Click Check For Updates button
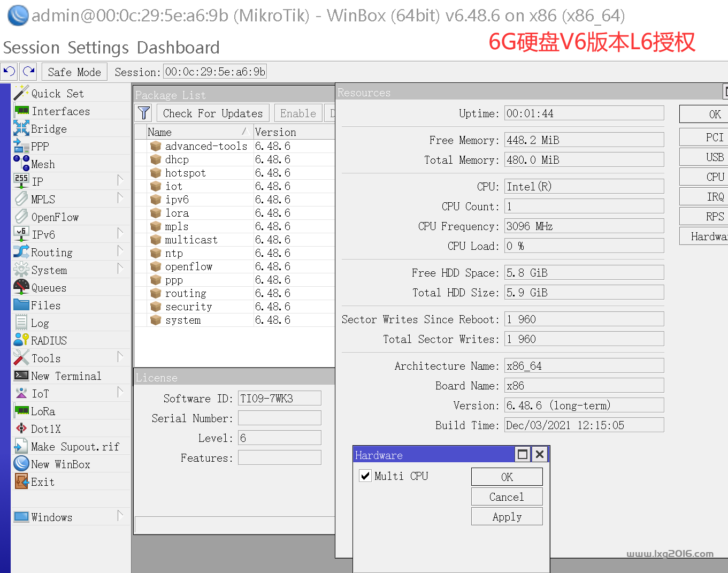Screen dimensions: 728x573 (213, 113)
